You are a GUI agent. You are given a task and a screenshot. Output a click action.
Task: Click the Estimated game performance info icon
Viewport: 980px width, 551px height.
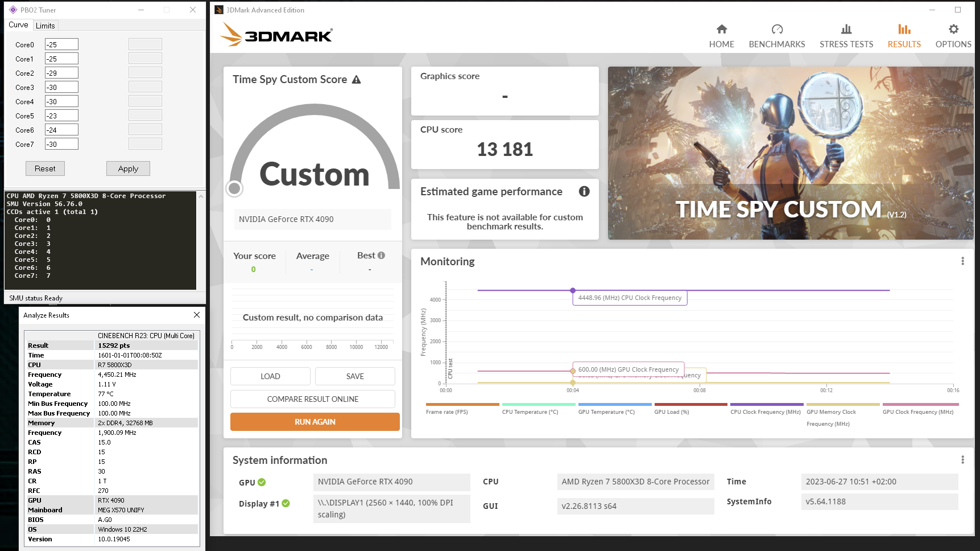click(x=584, y=191)
